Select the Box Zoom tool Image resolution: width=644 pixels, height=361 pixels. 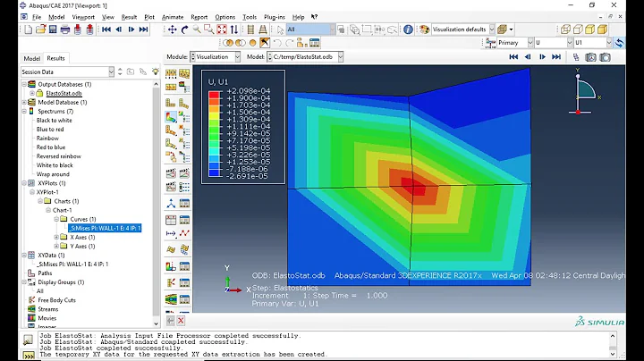click(209, 29)
